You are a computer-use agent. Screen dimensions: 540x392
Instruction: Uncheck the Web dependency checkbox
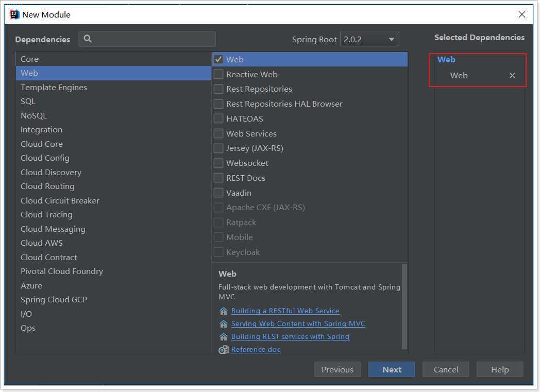(218, 60)
